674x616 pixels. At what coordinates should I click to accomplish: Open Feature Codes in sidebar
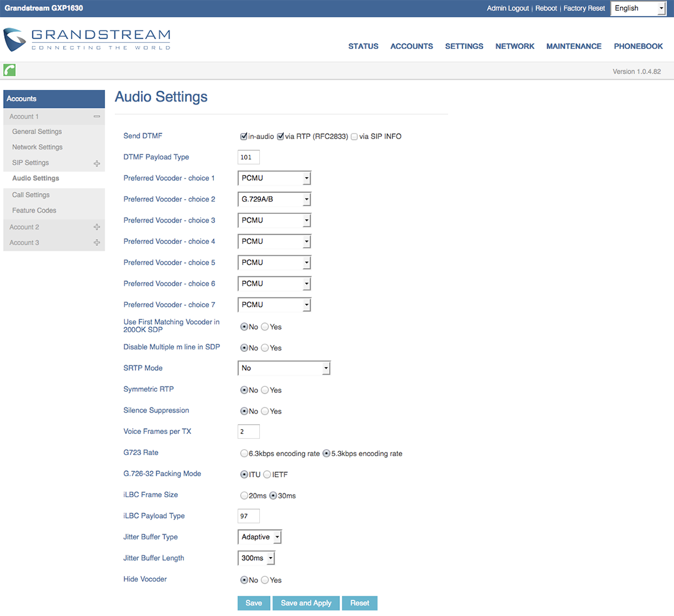coord(34,210)
